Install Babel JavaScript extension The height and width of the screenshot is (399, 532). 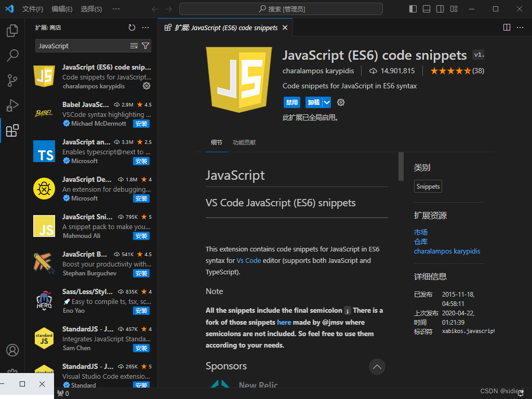(141, 124)
